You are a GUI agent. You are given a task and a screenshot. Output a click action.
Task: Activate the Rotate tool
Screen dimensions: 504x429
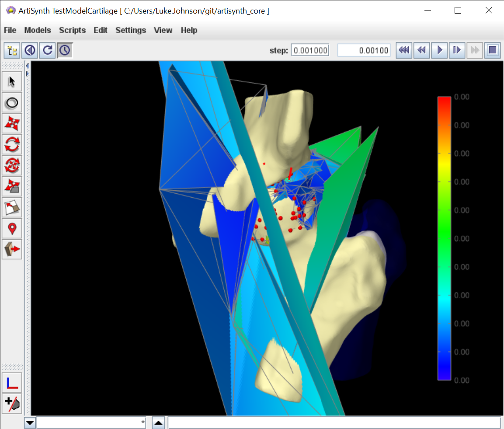click(12, 144)
